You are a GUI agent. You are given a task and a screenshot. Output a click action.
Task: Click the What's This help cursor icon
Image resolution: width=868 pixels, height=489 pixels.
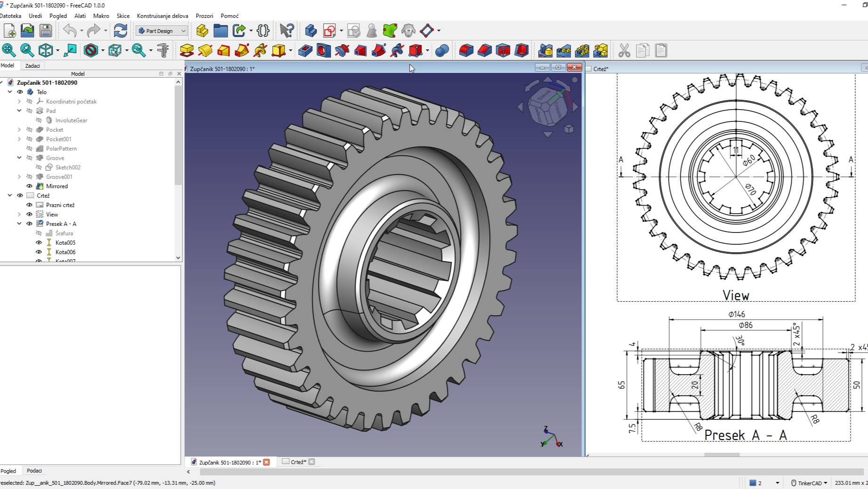[287, 31]
